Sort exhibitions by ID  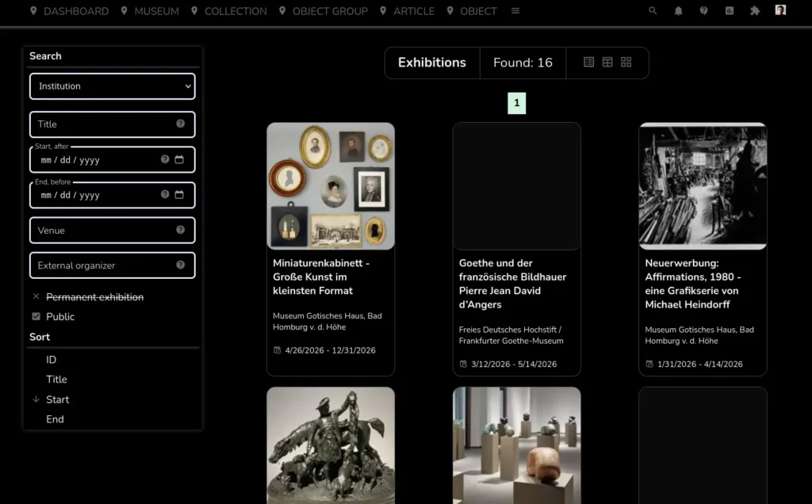click(51, 360)
